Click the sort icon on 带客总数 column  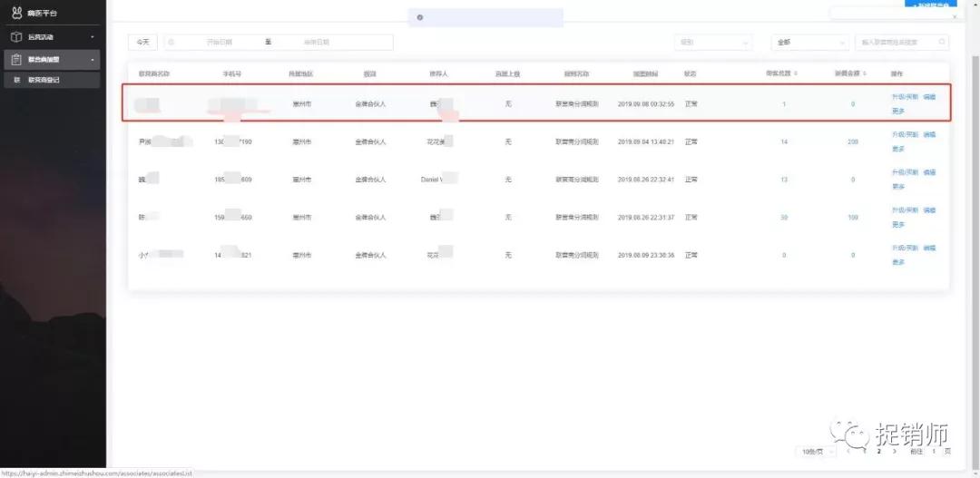coord(796,73)
